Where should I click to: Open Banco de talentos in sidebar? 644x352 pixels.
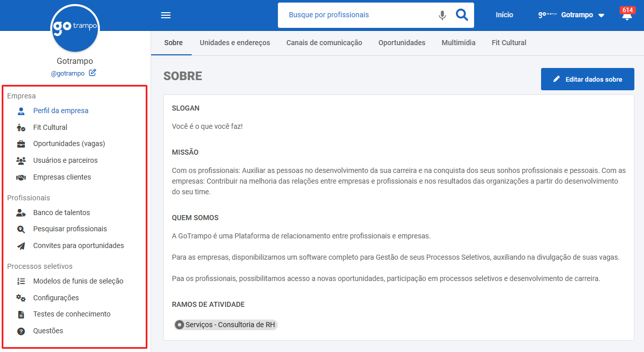pyautogui.click(x=61, y=213)
